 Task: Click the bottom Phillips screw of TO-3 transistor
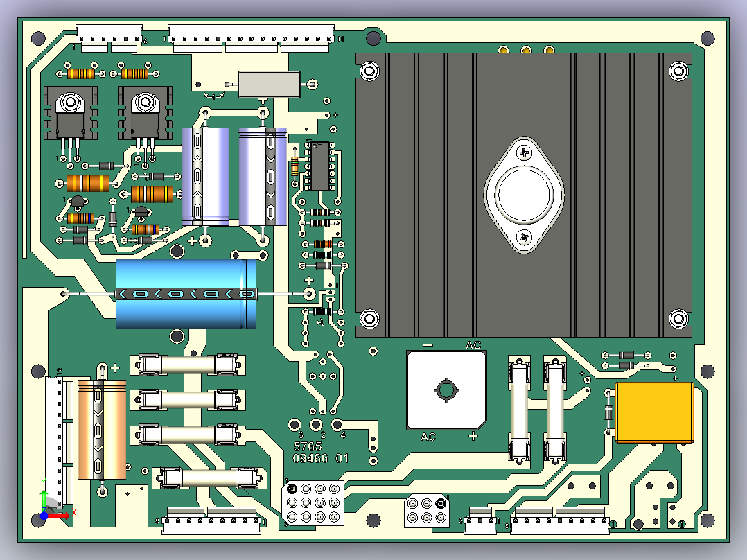pyautogui.click(x=524, y=237)
